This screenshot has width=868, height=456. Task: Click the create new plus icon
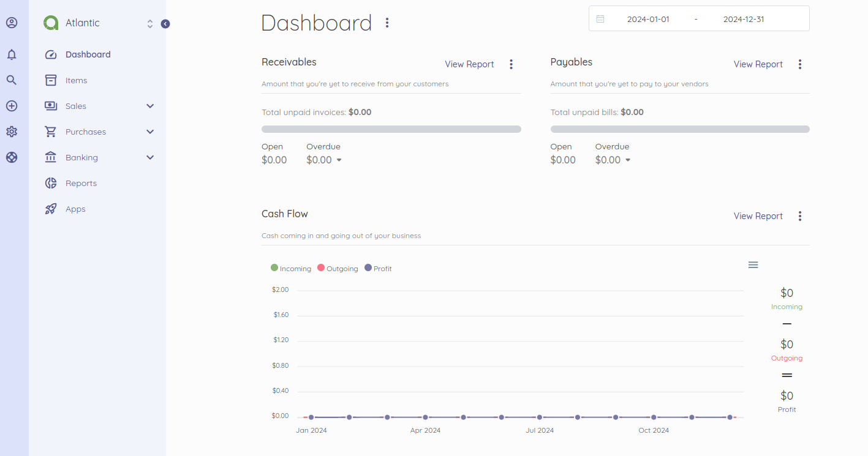(12, 106)
